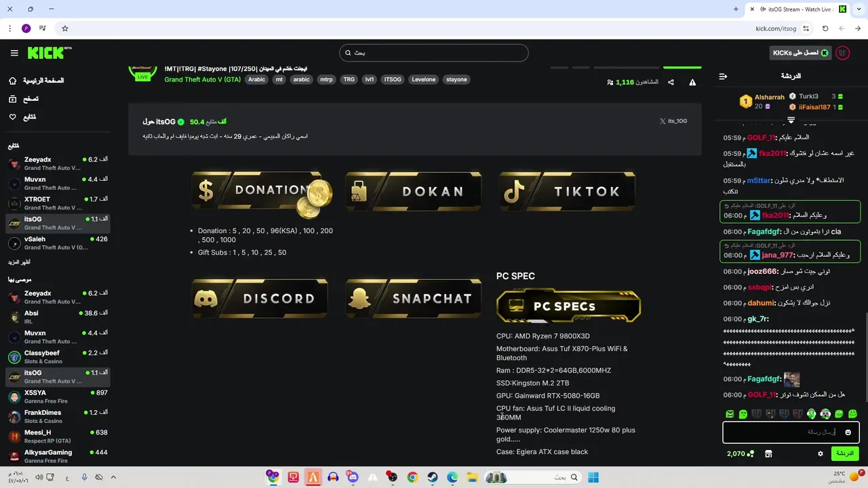
Task: Open the SNAPCHAT panel banner
Action: tap(414, 298)
